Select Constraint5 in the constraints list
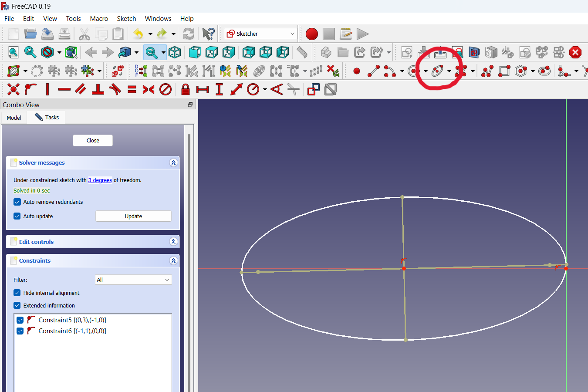The width and height of the screenshot is (588, 392). coord(93,320)
